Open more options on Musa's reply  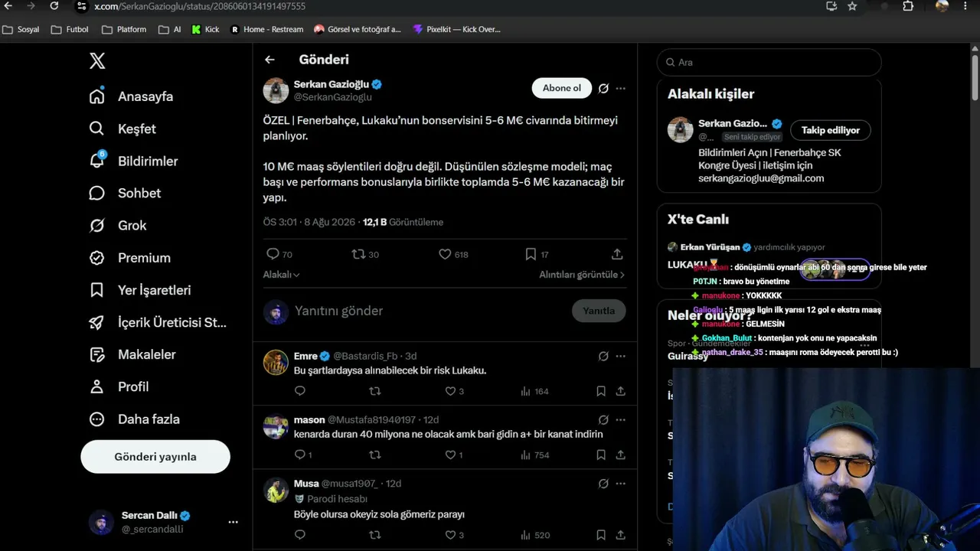621,484
